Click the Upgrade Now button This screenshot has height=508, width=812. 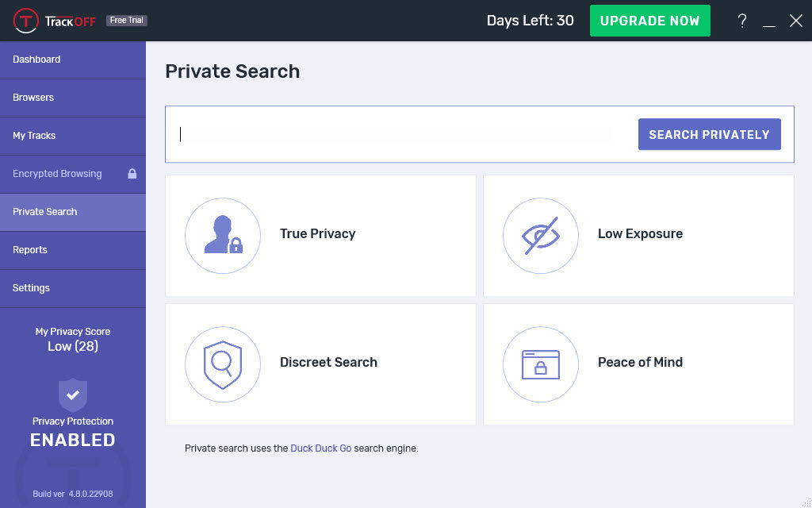pyautogui.click(x=650, y=21)
